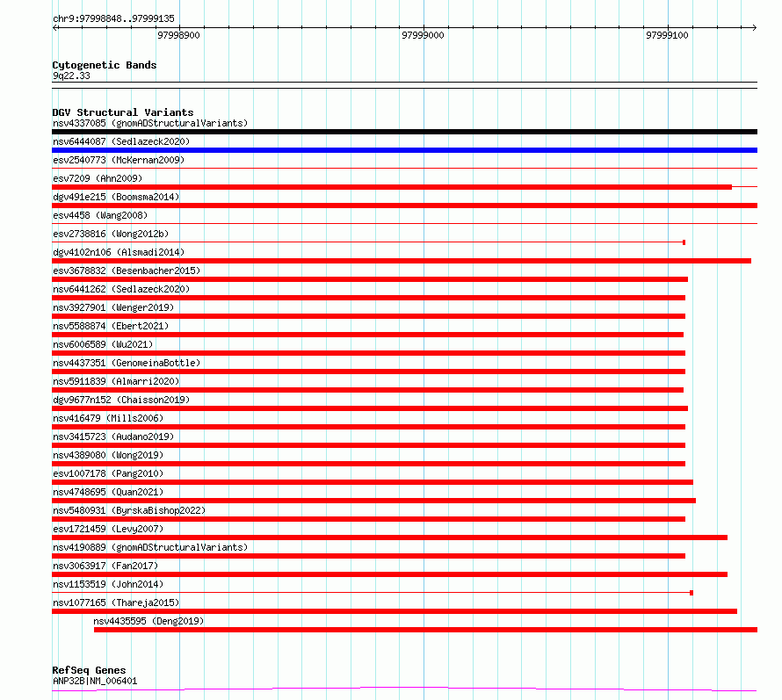Click nsv3063917 (Fan2017) label
782x700 pixels.
(x=105, y=566)
